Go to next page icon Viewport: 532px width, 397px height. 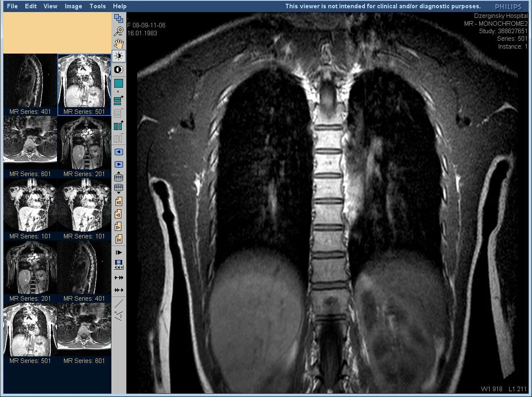coord(118,227)
